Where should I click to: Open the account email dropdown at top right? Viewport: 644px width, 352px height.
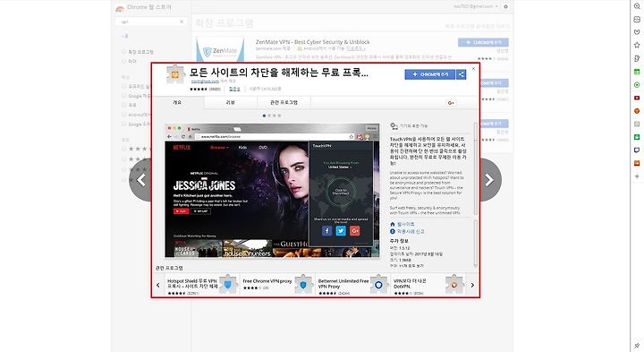pos(476,6)
